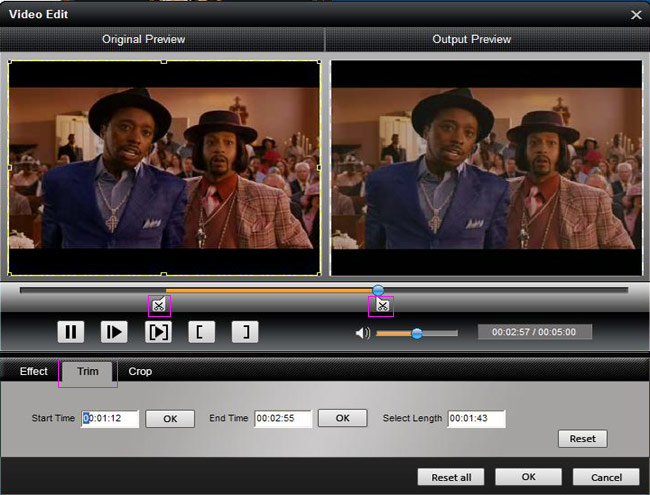
Task: Select the right scissors trim marker
Action: click(x=381, y=306)
